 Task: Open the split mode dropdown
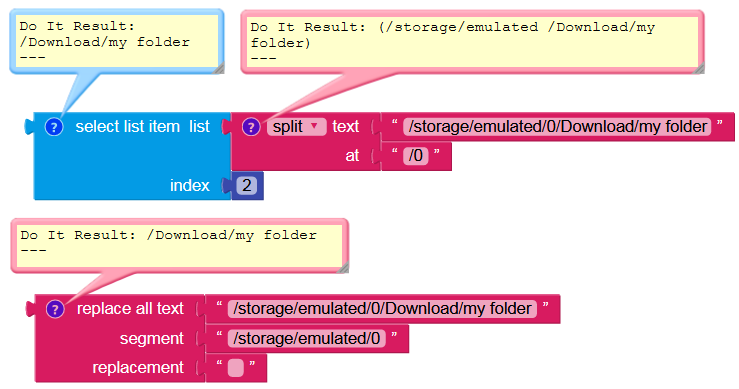(x=296, y=127)
